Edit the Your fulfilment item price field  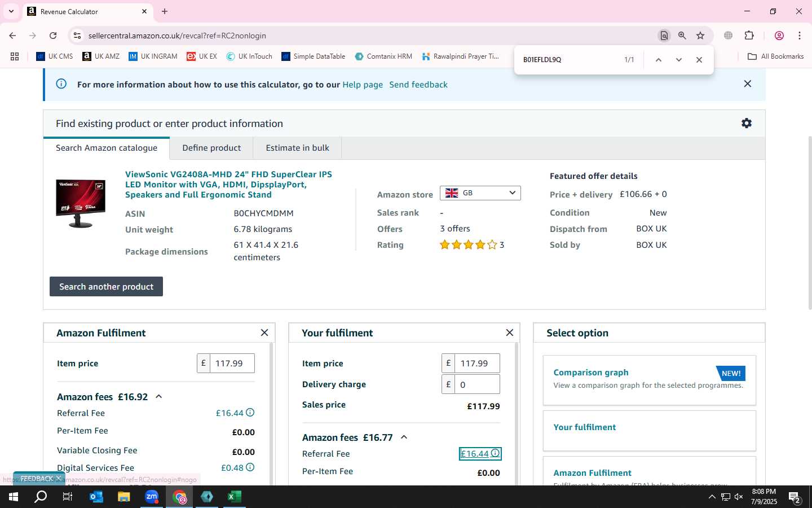click(x=477, y=364)
